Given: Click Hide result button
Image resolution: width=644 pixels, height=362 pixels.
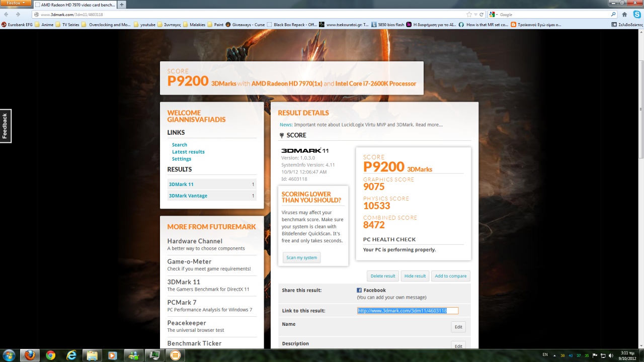Looking at the screenshot, I should 415,276.
